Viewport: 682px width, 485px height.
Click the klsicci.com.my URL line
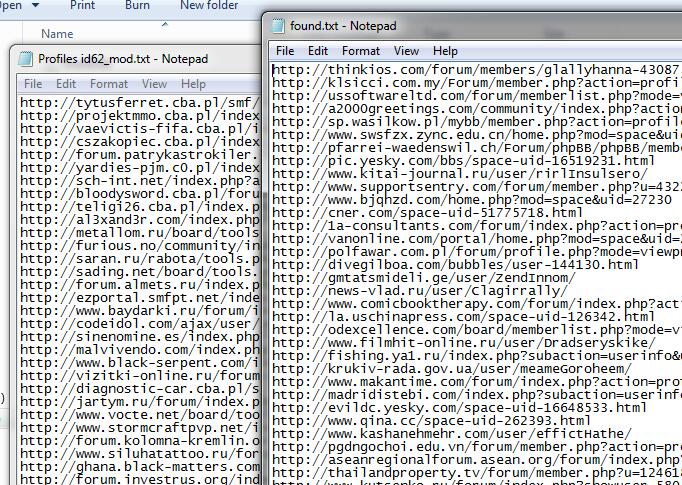[477, 83]
